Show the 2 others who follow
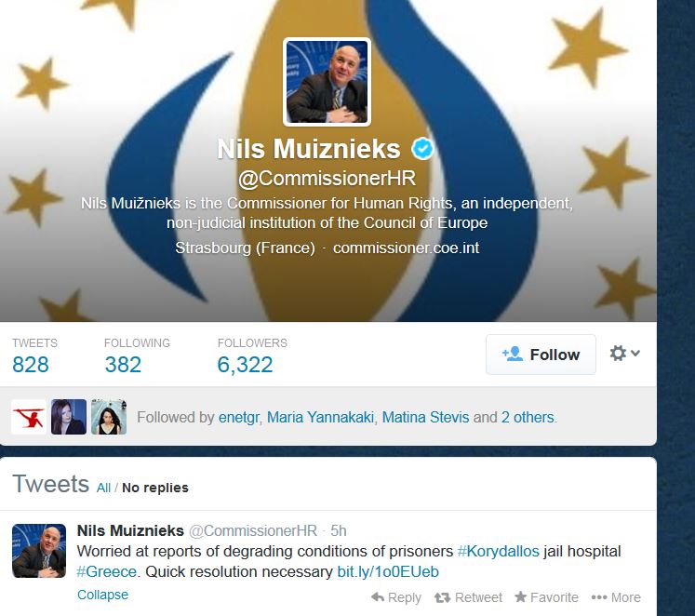The width and height of the screenshot is (695, 616). point(528,418)
